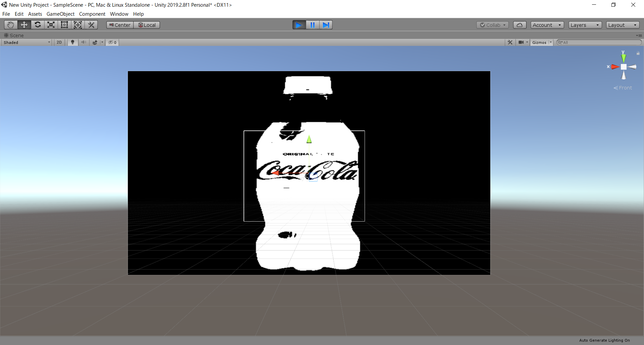Toggle skybox and scene effects
The width and height of the screenshot is (644, 345).
(x=95, y=43)
